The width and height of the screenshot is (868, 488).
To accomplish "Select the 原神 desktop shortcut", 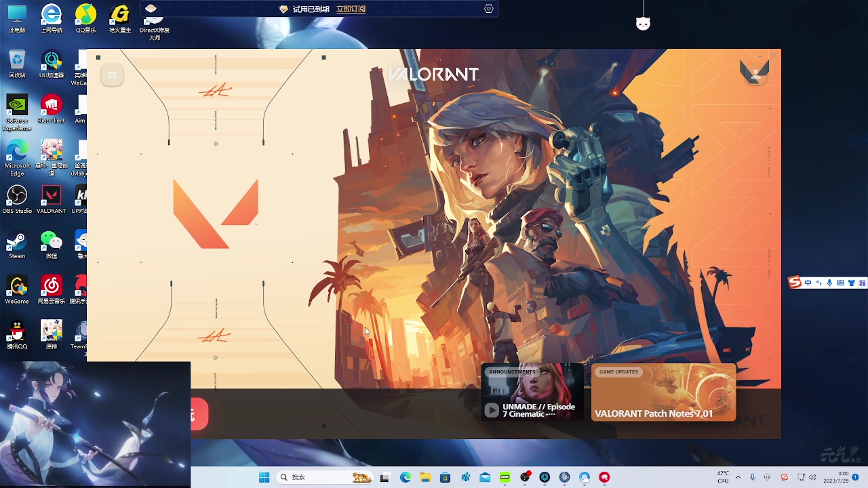I will click(52, 335).
